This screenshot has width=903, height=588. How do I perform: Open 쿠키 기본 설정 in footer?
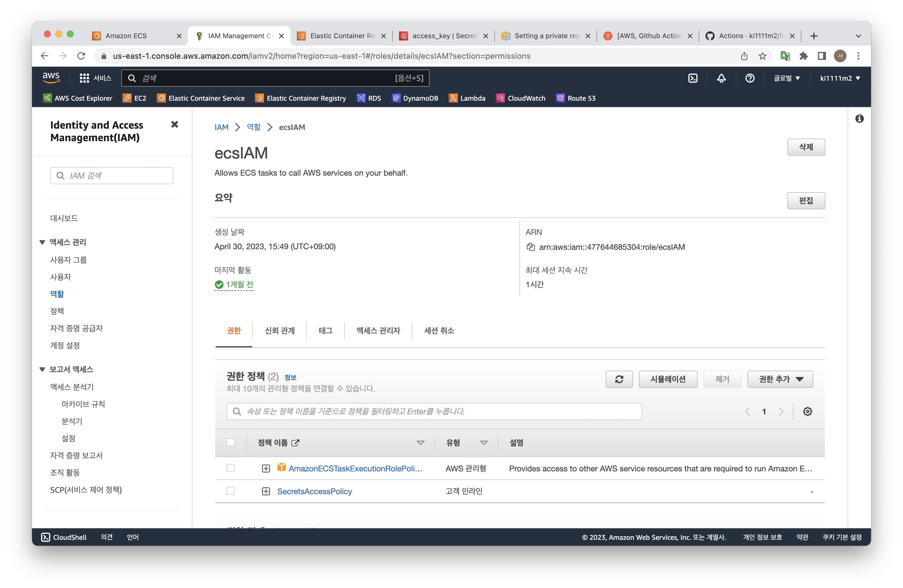click(842, 537)
